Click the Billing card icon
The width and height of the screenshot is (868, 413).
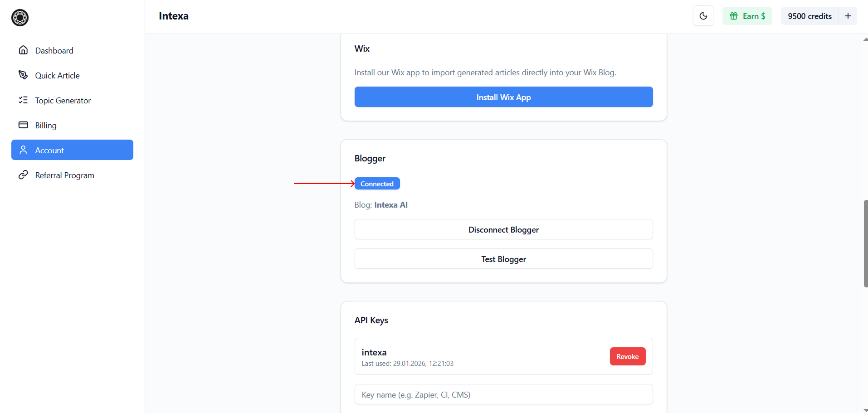[23, 125]
